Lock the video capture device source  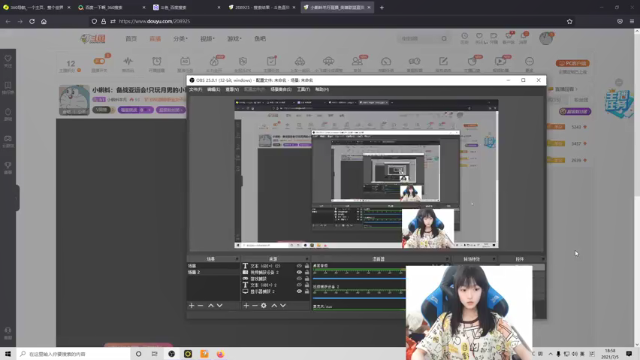point(307,272)
